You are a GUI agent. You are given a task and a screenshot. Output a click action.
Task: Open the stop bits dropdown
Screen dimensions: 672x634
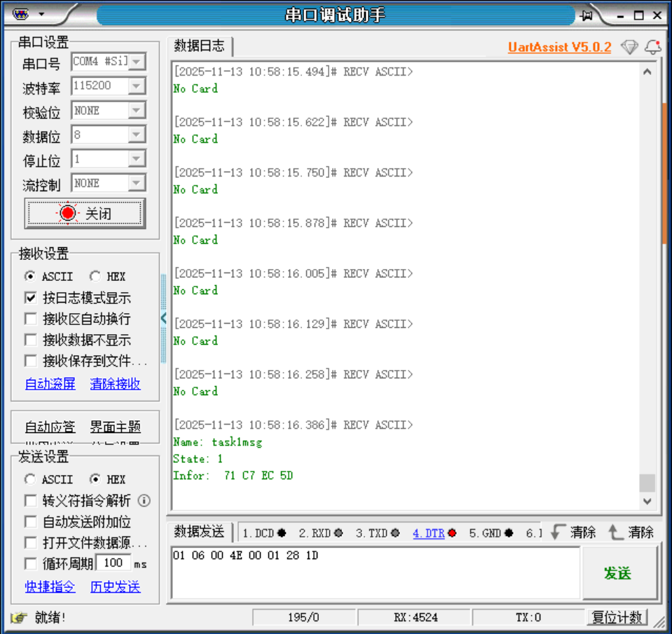(x=137, y=159)
